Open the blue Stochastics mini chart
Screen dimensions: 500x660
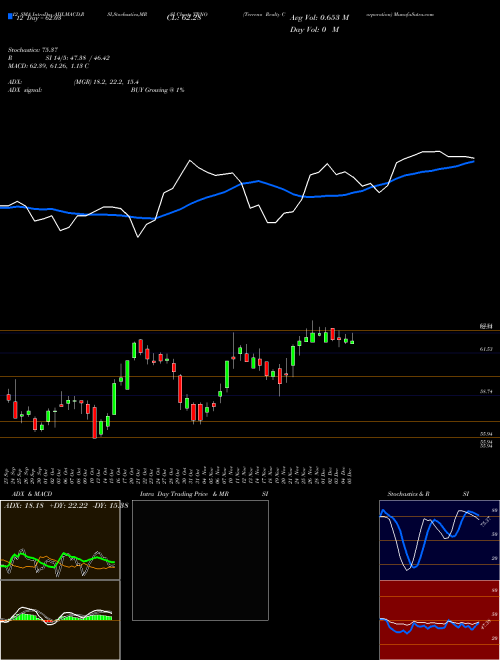[x=439, y=540]
